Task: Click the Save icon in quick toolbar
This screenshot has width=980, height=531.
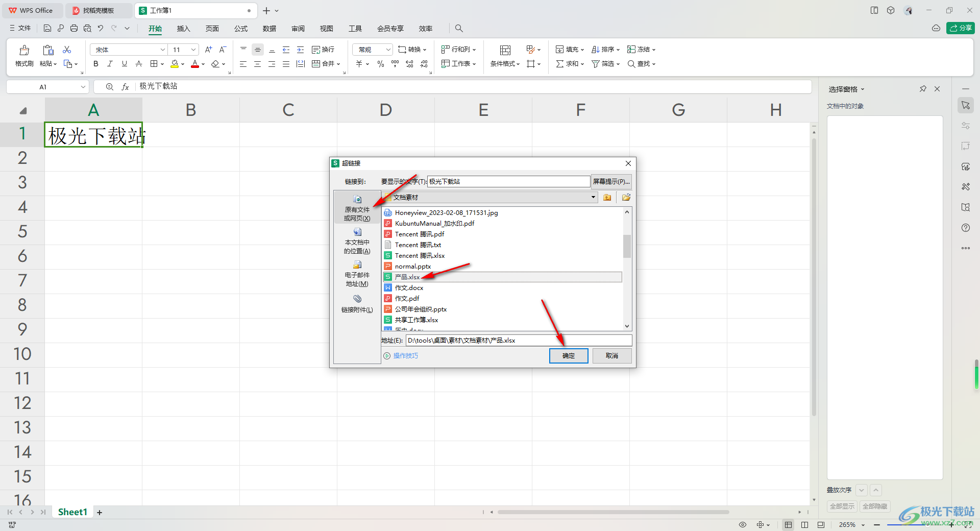Action: click(x=47, y=28)
